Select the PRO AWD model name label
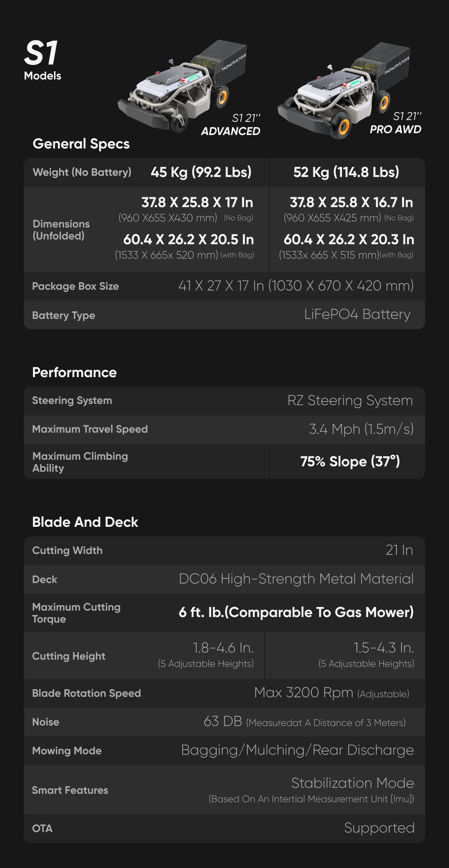The width and height of the screenshot is (449, 868). tap(395, 129)
